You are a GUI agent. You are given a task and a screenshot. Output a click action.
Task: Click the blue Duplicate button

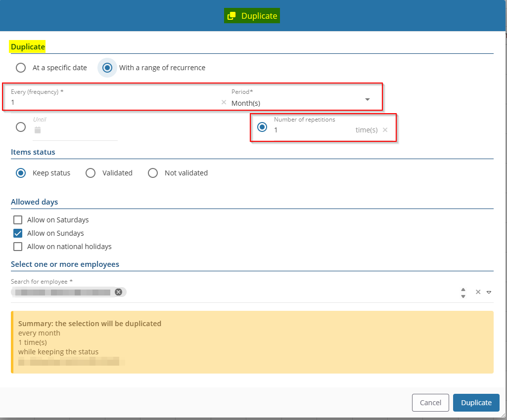tap(476, 403)
